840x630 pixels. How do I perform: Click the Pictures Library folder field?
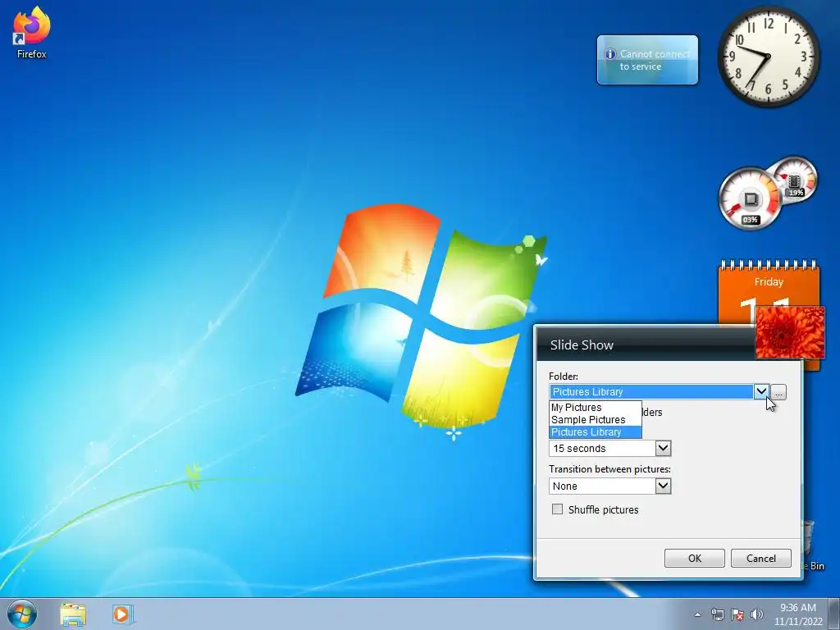click(x=651, y=391)
